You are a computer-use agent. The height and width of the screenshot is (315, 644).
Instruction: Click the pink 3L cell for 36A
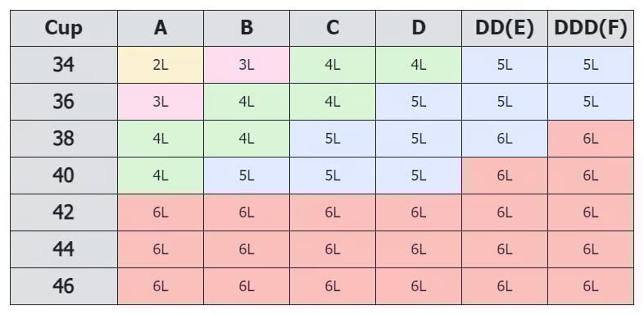161,102
